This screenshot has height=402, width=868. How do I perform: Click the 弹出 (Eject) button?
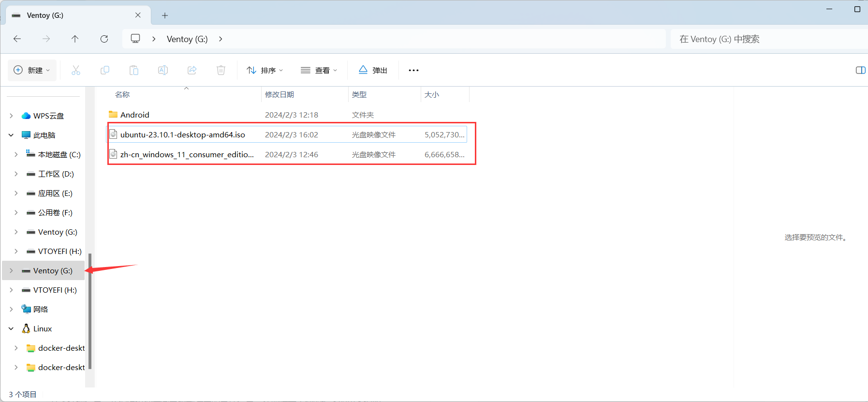click(x=373, y=70)
